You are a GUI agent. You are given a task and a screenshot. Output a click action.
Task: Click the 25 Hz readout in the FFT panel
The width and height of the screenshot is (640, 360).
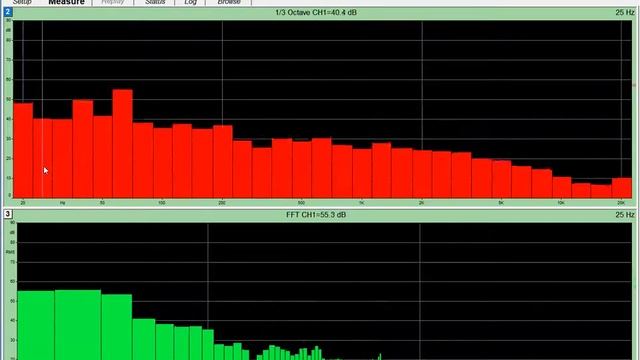625,215
